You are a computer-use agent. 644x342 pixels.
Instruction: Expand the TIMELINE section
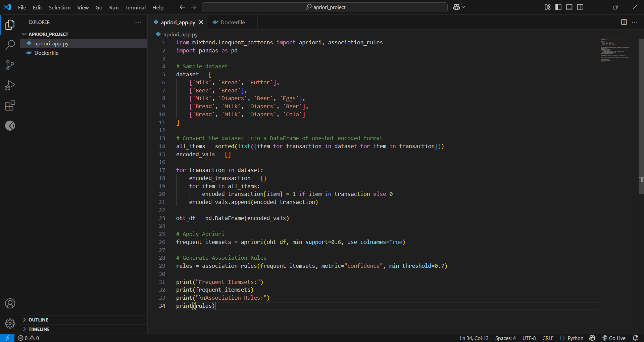point(84,329)
